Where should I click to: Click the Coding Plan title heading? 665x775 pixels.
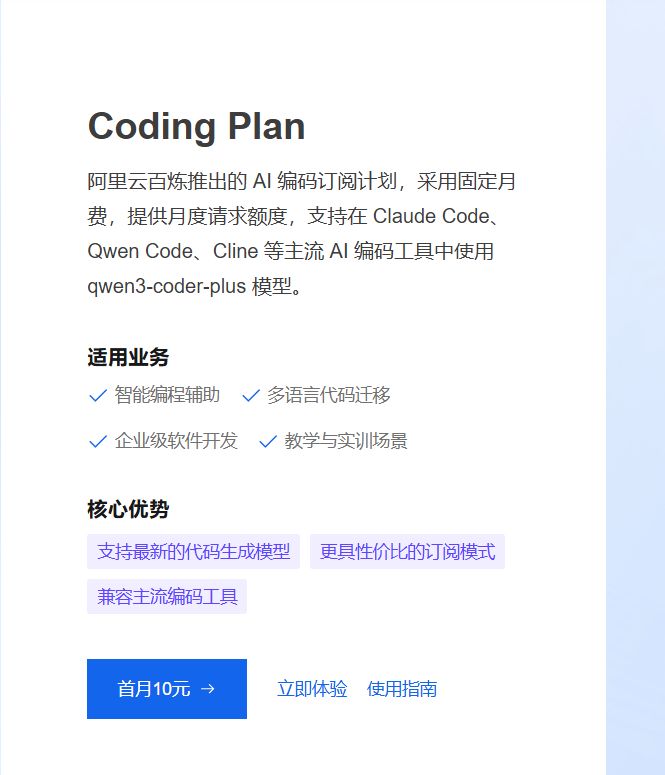tap(196, 127)
